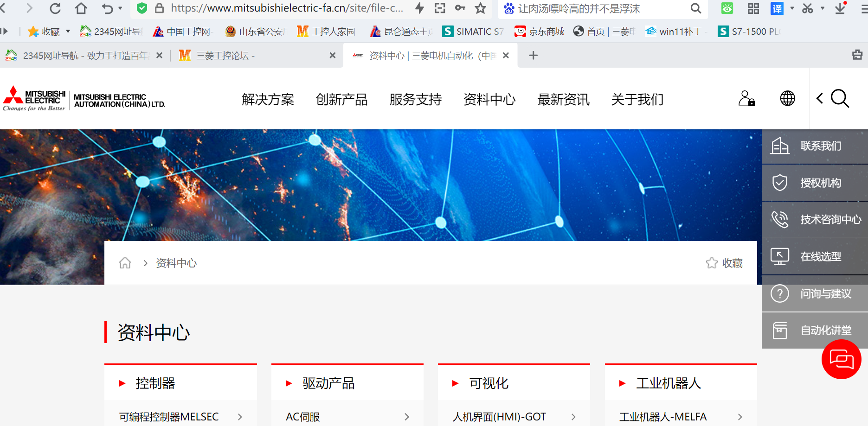Switch to the 三菱工控论坛 tab
868x426 pixels.
coord(251,56)
